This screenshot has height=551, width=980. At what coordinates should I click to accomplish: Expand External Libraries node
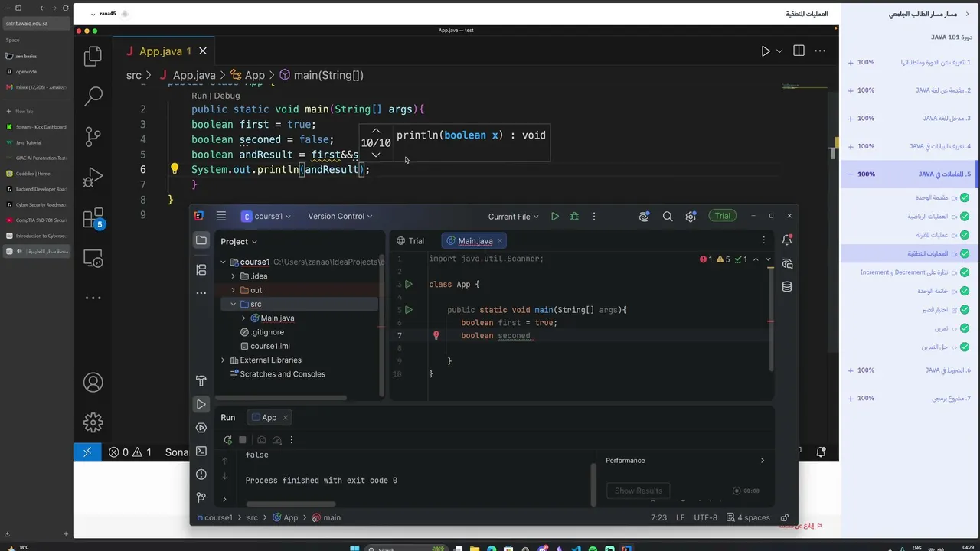[x=223, y=360]
